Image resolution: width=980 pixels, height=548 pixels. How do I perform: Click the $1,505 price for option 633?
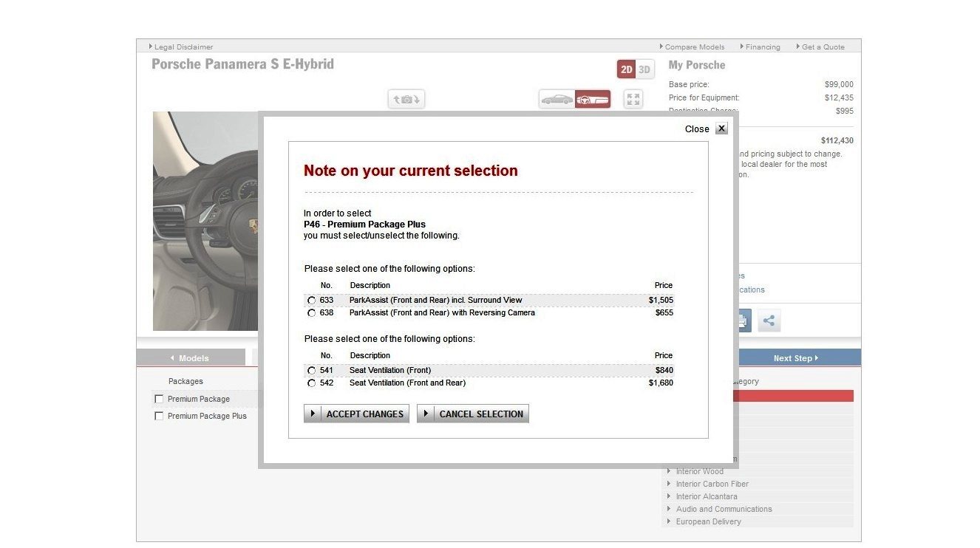[661, 301]
